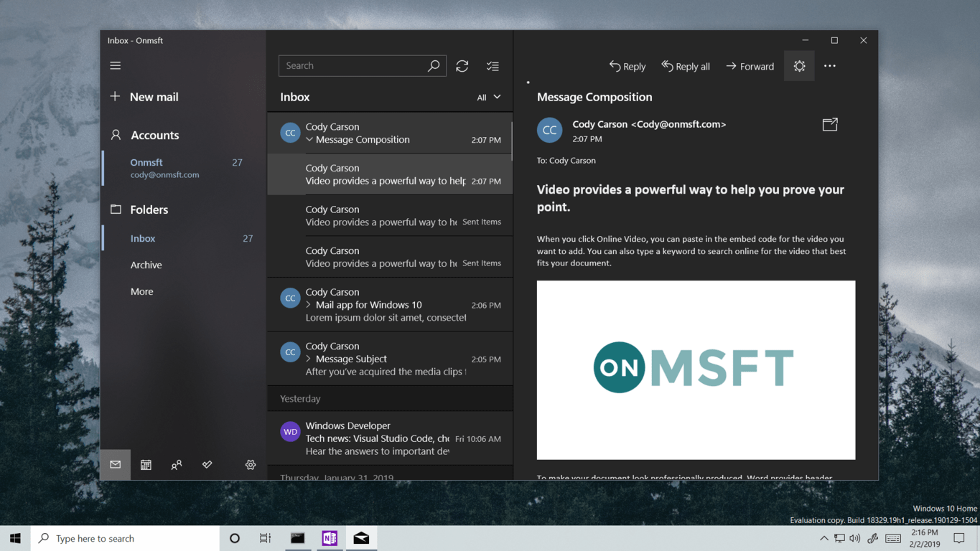This screenshot has width=980, height=551.
Task: Click the CC avatar on Mail app for Windows 10
Action: (x=290, y=298)
